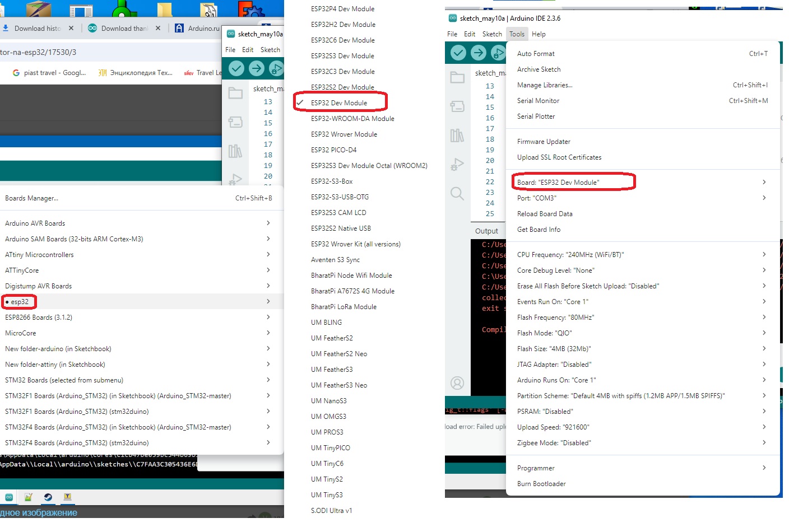
Task: Click Upload arrow in Arduino IDE 2.3.6 window
Action: coord(479,53)
